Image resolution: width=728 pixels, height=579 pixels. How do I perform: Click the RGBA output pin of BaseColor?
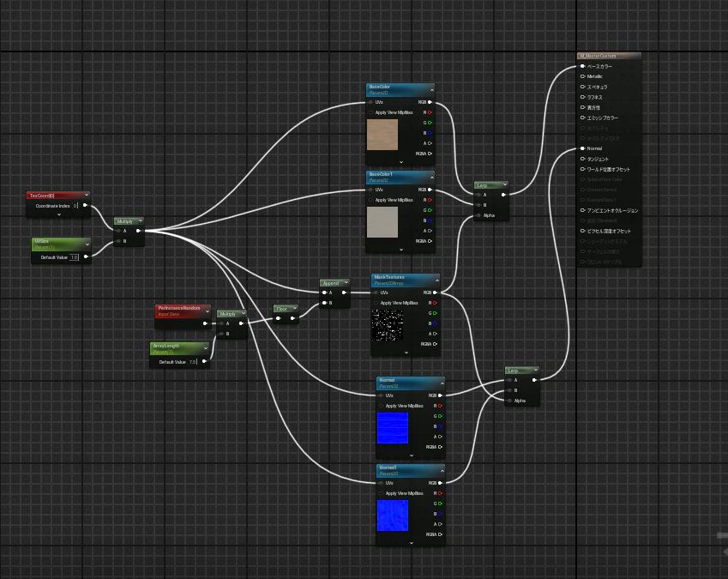tap(430, 154)
